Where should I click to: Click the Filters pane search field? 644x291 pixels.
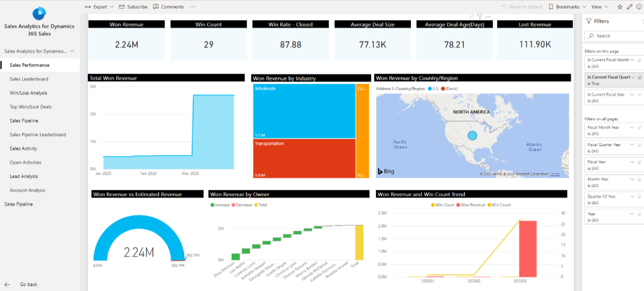614,36
